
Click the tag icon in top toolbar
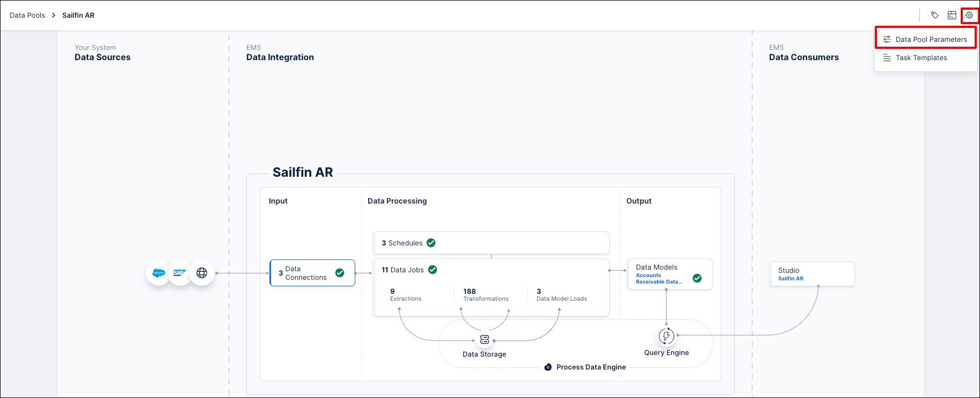[935, 16]
